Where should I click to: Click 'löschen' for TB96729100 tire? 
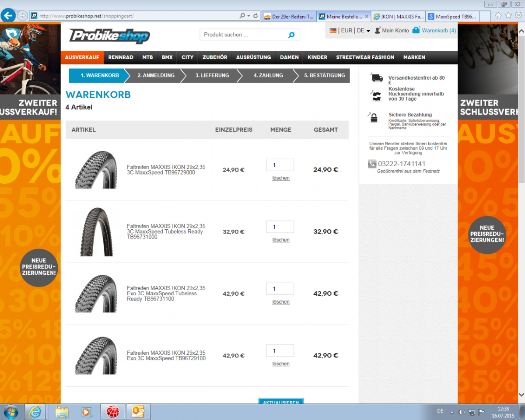281,364
